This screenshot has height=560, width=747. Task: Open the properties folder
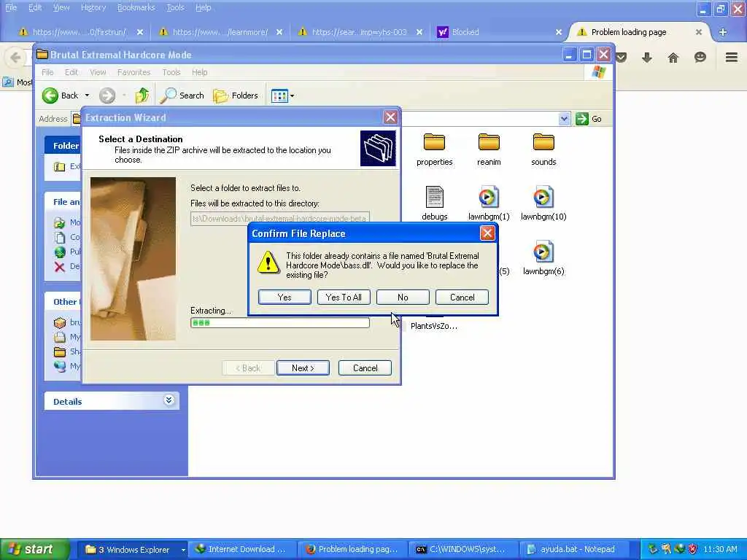pyautogui.click(x=434, y=149)
